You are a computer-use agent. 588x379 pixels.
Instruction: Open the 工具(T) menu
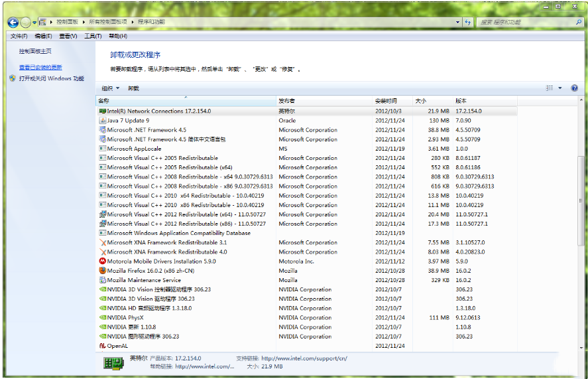tap(93, 36)
